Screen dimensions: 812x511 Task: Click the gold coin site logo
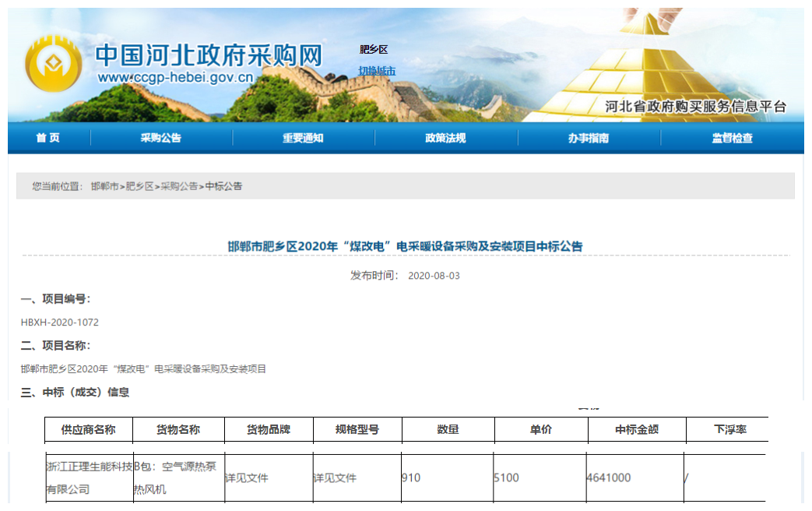tap(54, 65)
